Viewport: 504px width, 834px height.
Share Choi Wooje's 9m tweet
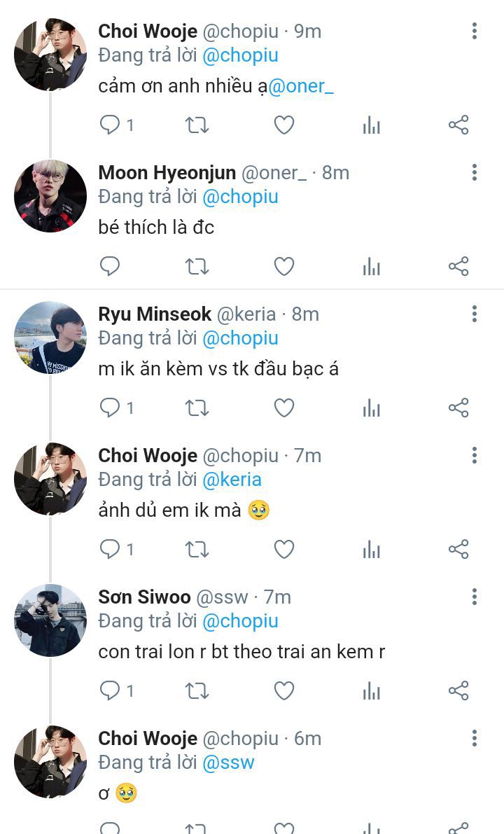pos(458,125)
